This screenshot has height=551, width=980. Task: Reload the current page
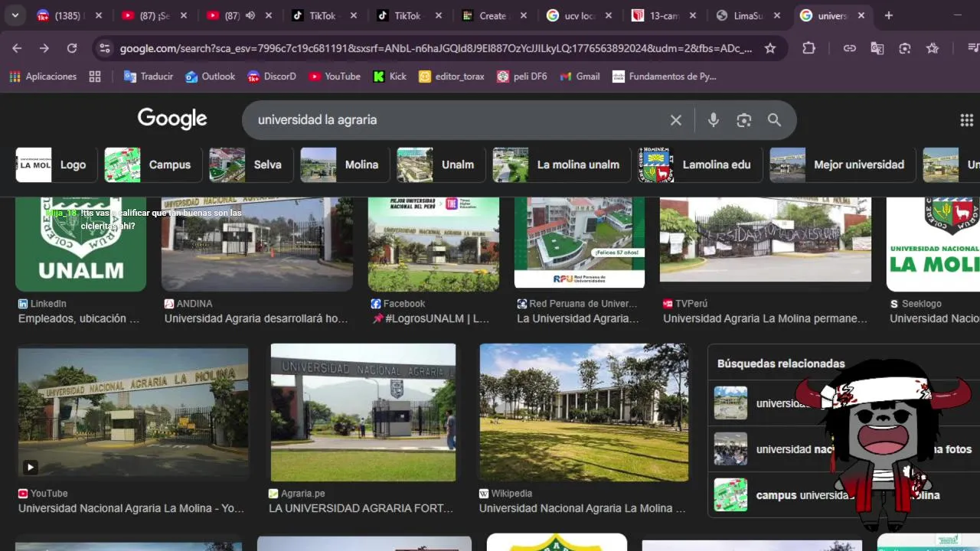coord(72,48)
